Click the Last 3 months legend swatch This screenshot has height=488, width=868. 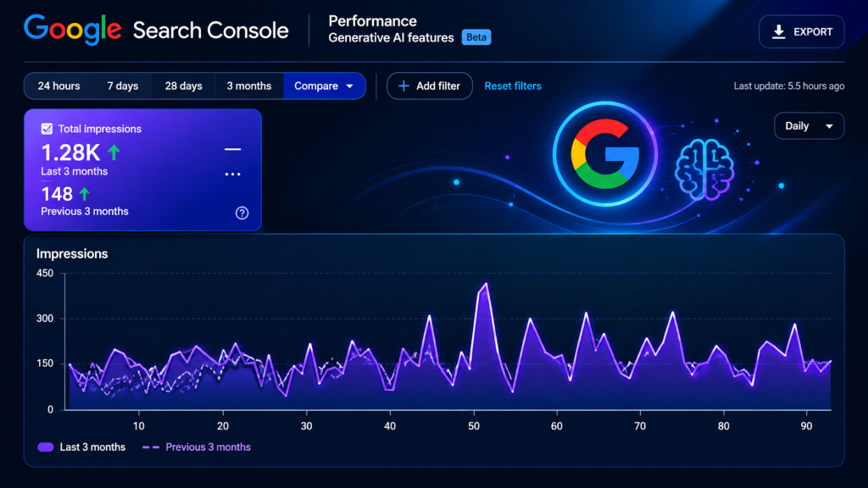(x=46, y=447)
